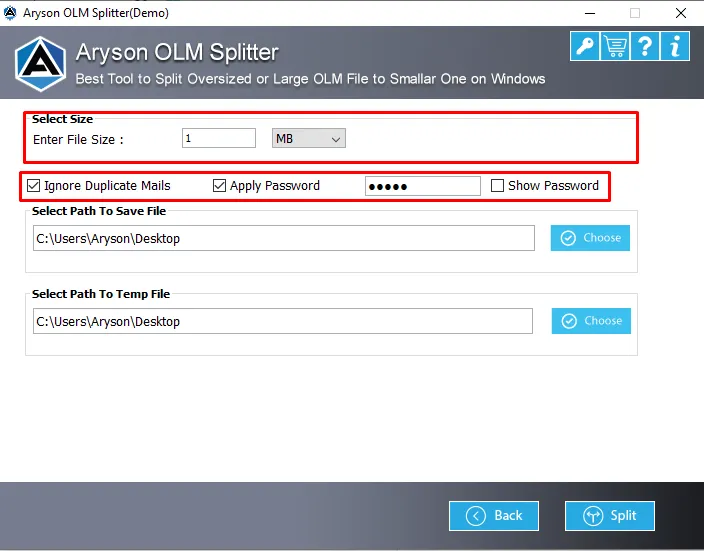Click the 'Select Size' group label
The image size is (704, 551).
[62, 119]
